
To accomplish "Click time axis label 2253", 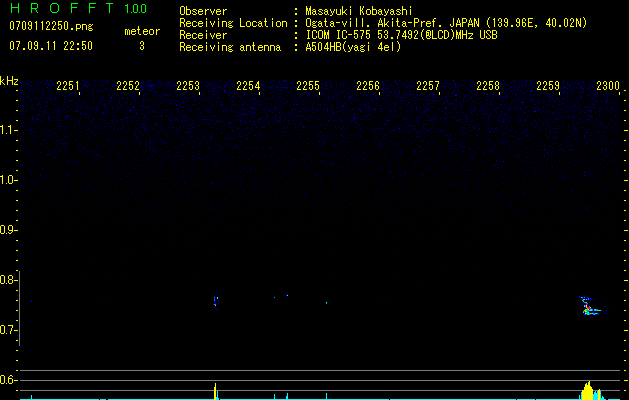I will point(188,86).
